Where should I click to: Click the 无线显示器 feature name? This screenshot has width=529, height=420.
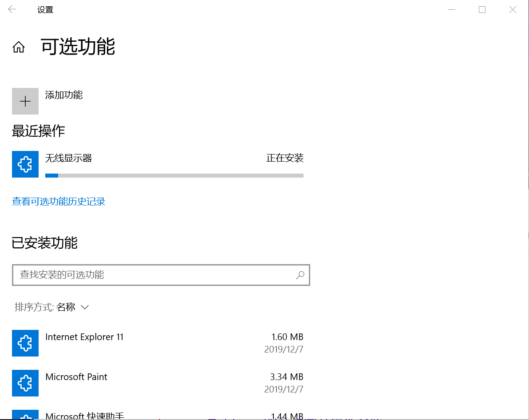pyautogui.click(x=68, y=158)
